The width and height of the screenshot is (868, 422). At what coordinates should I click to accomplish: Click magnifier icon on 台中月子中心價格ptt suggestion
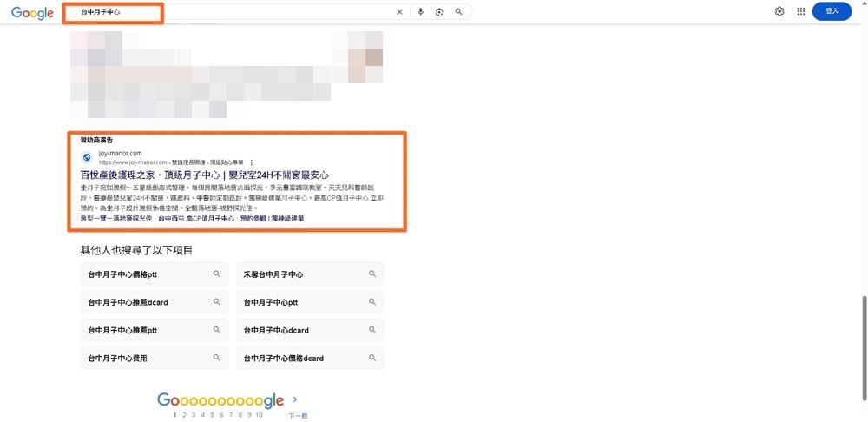pyautogui.click(x=217, y=274)
